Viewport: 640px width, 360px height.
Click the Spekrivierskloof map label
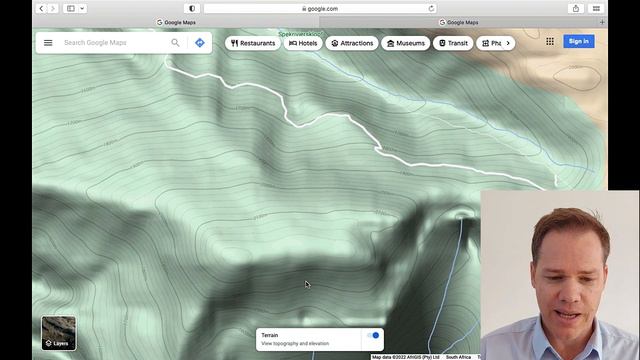coord(300,34)
